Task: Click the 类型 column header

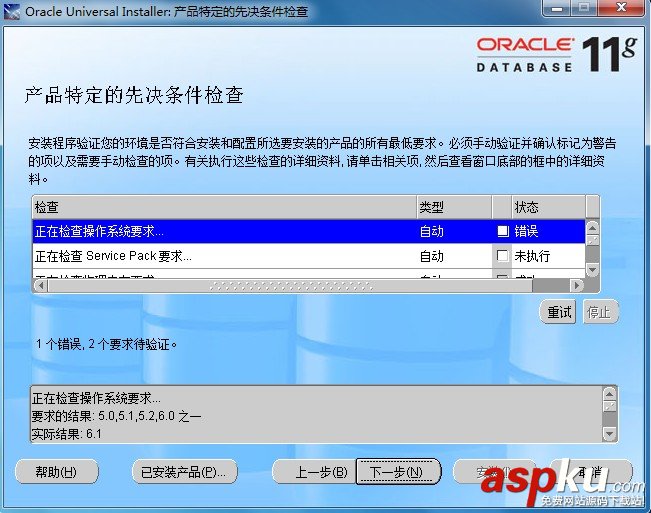Action: (454, 207)
